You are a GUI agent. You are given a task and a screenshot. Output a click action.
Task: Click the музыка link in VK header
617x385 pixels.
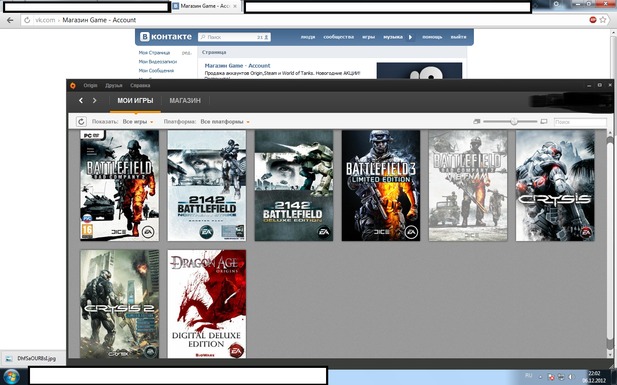click(393, 37)
